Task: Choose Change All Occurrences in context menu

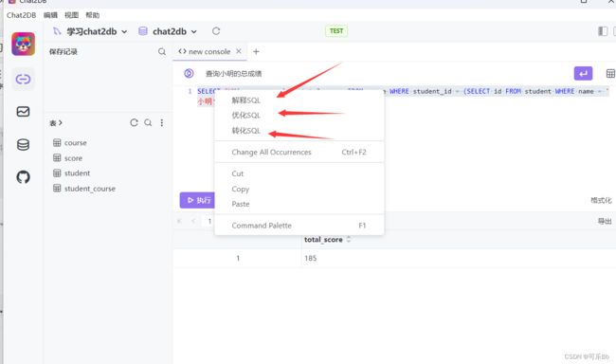Action: 299,152
